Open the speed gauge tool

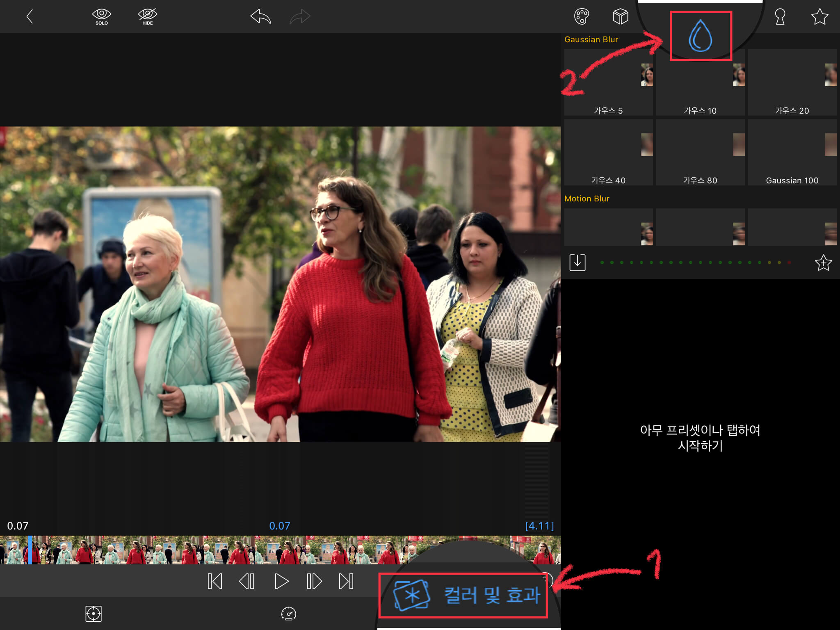click(x=288, y=614)
